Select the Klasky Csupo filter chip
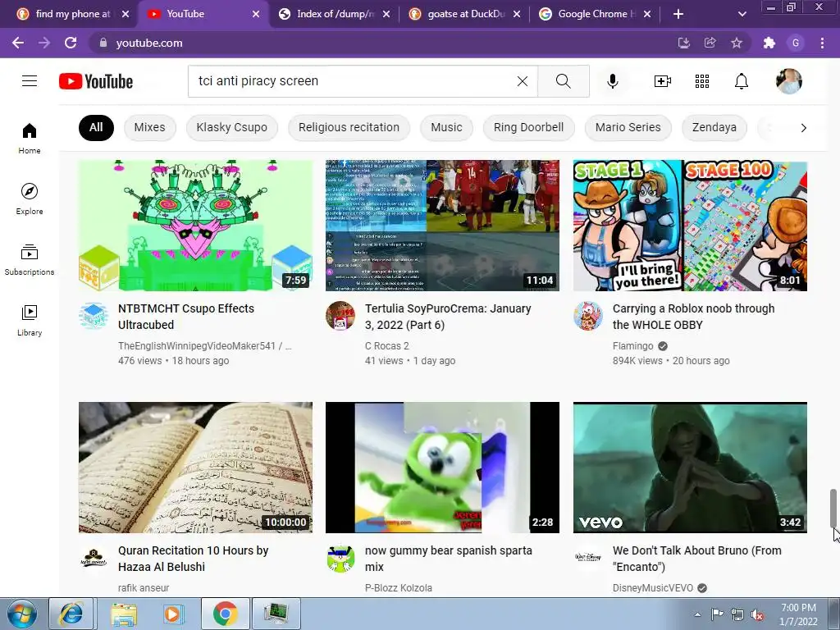840x630 pixels. point(231,127)
